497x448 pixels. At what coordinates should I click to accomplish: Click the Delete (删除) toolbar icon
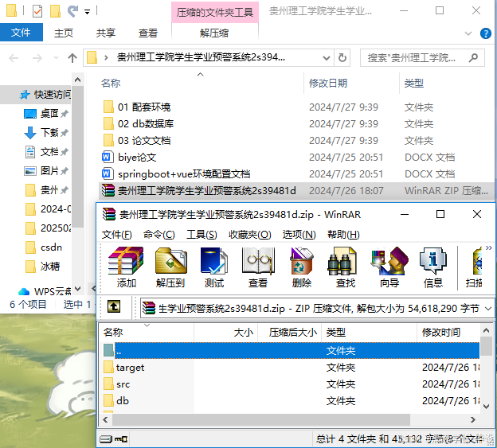pos(301,267)
